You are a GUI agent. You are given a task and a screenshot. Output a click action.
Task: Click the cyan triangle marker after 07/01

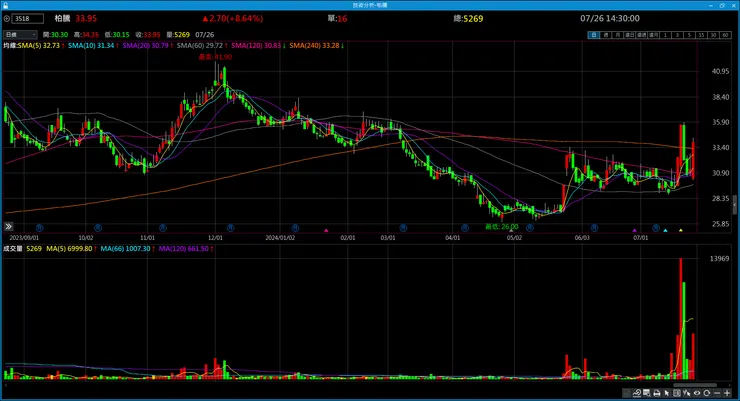665,230
